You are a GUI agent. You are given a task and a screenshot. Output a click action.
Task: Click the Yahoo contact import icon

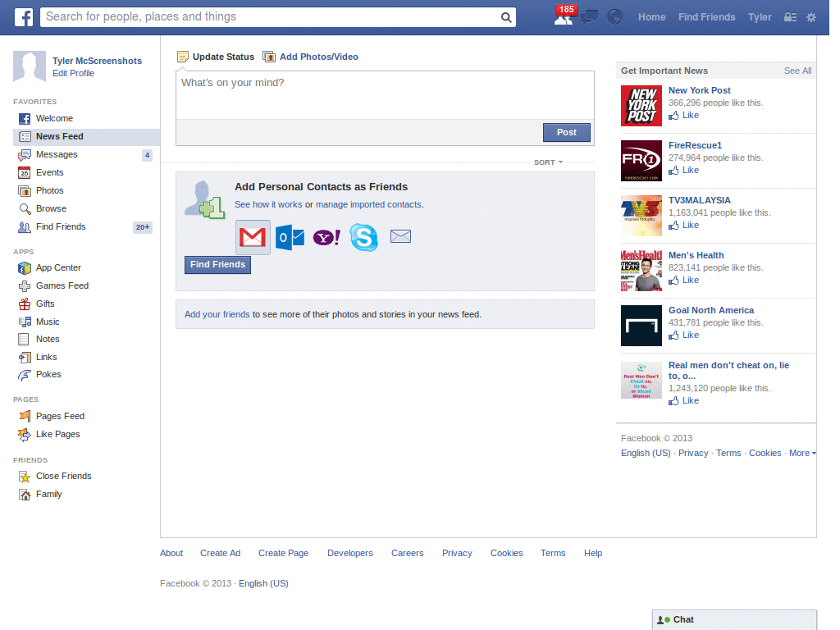326,237
